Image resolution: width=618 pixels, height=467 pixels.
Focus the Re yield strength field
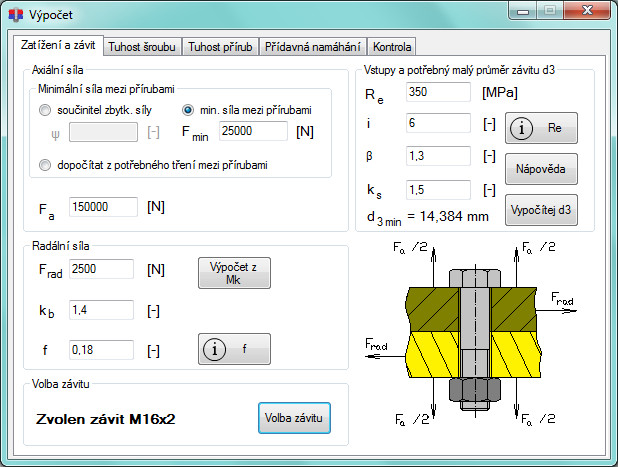click(438, 92)
